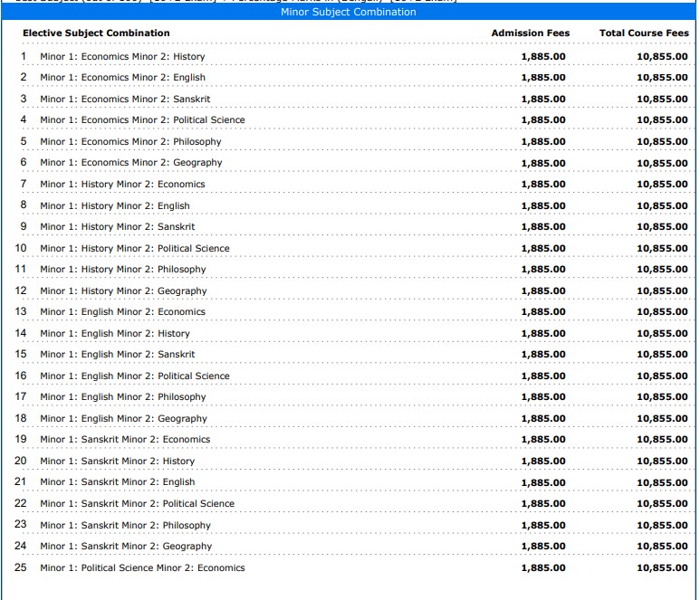Select Sanskrit with Philosophy combination row
Viewport: 700px width, 600px height.
tap(125, 526)
